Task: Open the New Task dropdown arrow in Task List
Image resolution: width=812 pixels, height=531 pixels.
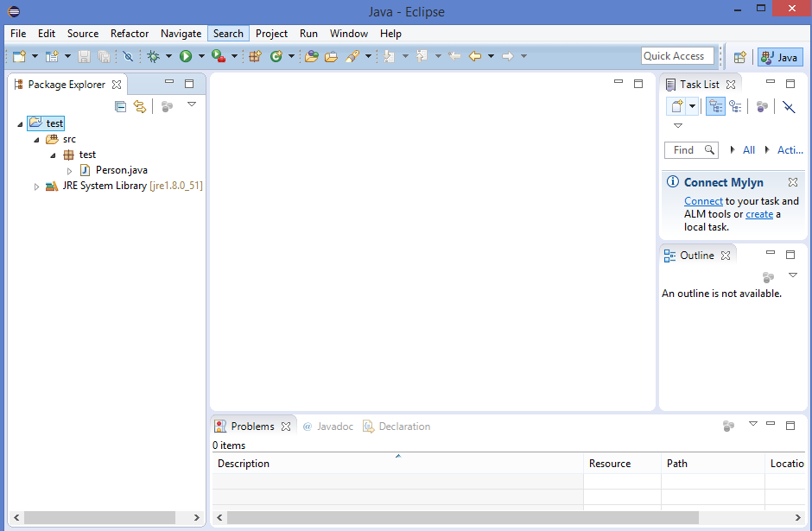Action: pos(693,106)
